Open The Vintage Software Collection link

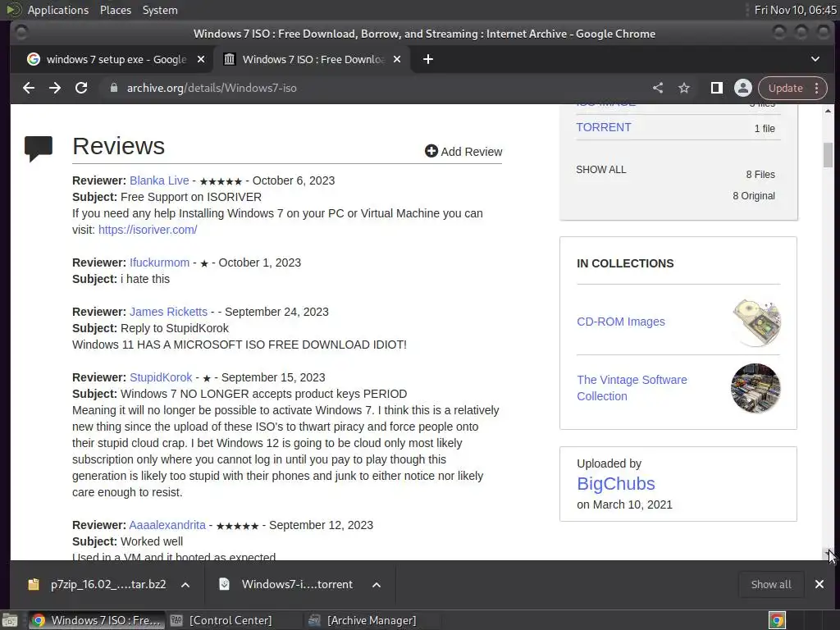(x=632, y=388)
